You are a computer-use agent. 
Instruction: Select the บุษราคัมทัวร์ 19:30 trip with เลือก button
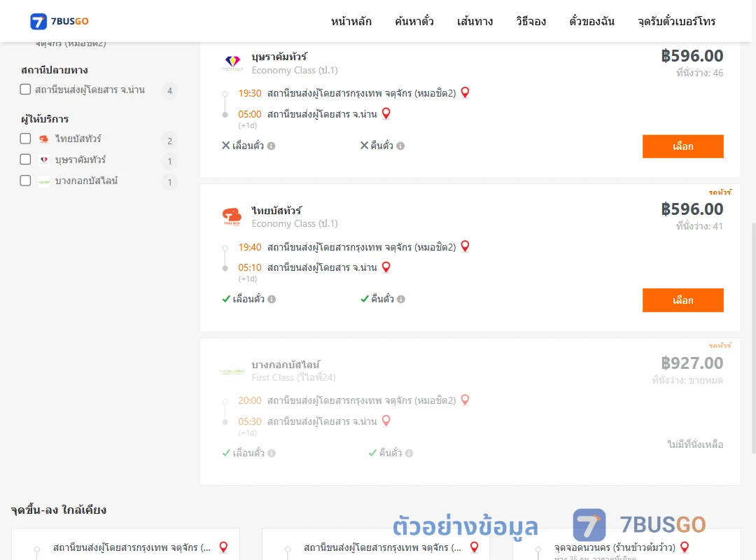coord(682,146)
